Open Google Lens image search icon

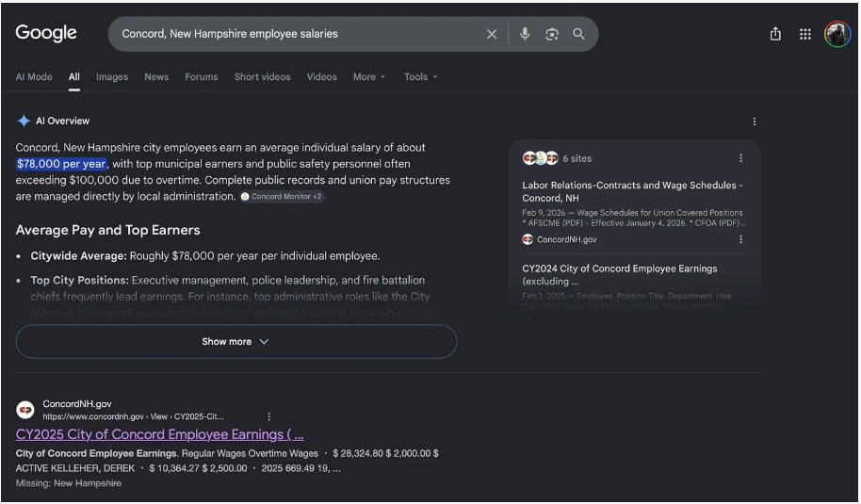coord(552,34)
